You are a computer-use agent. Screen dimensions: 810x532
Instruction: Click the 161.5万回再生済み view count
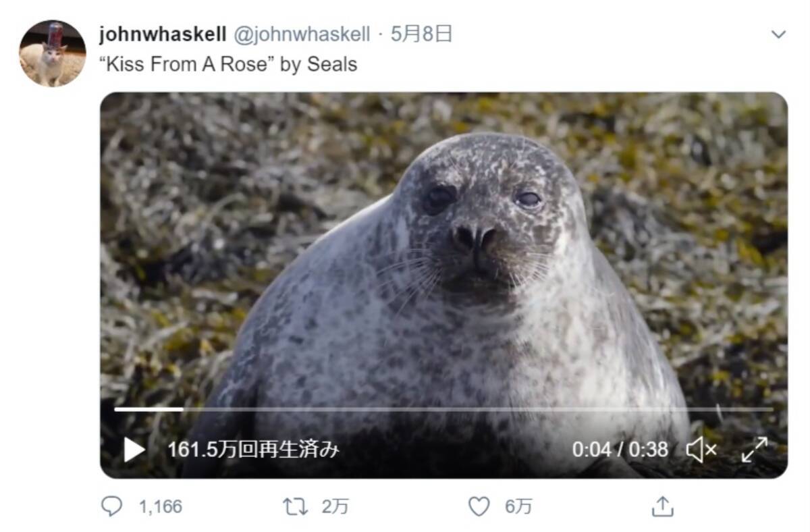253,450
